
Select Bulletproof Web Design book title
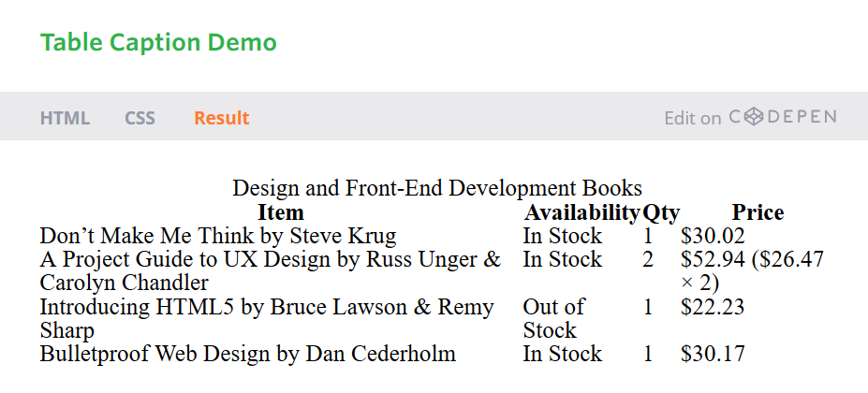(248, 354)
